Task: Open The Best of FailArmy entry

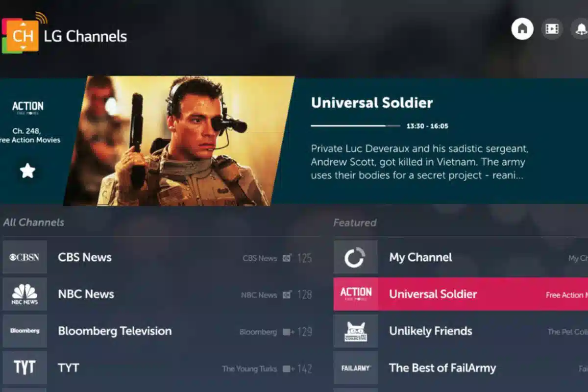Action: (461, 367)
